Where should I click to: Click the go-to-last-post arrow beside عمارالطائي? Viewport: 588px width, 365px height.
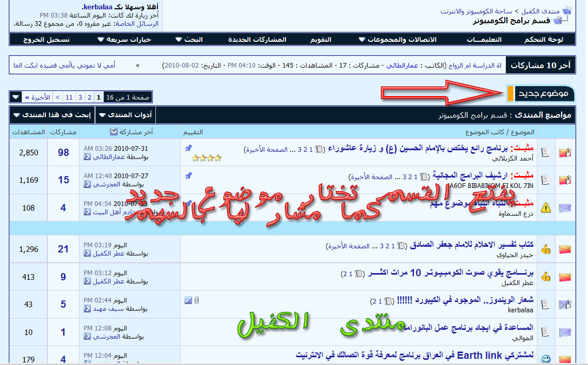click(x=87, y=157)
